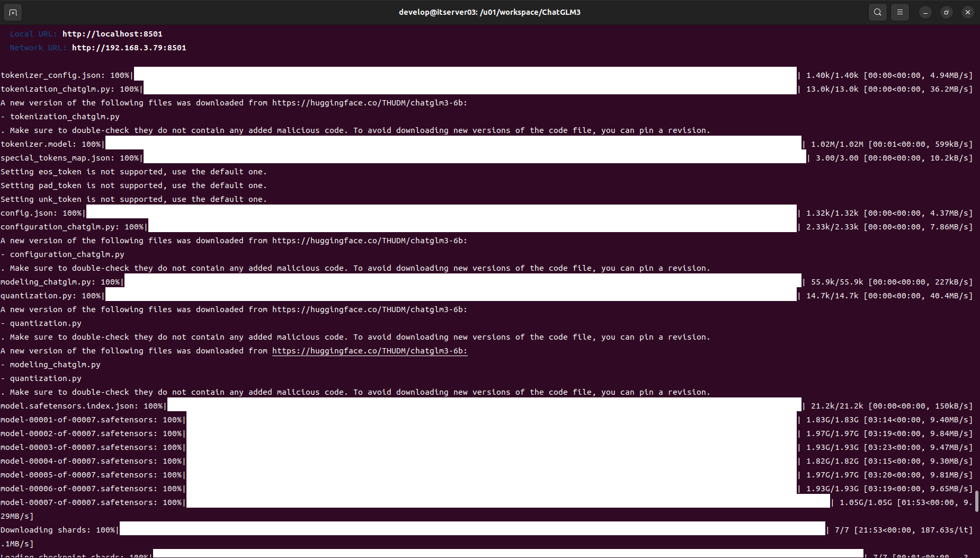Click 'Setting unk_token is not supported' line
The width and height of the screenshot is (980, 558).
[133, 199]
